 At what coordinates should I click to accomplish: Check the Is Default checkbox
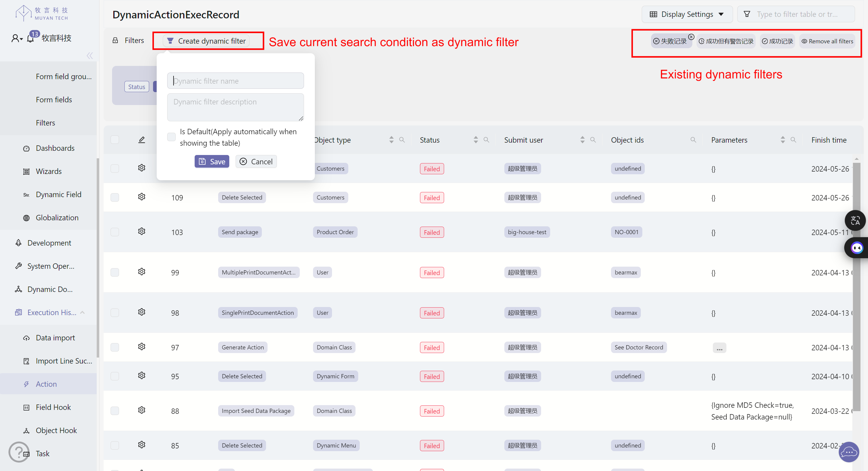171,137
